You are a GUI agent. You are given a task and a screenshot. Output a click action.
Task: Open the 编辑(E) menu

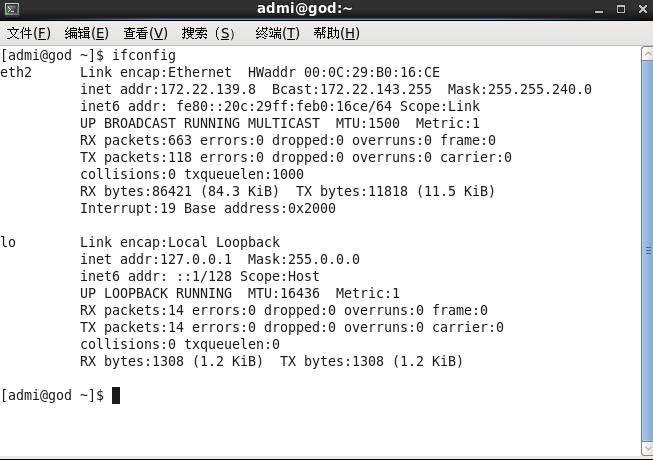click(x=86, y=33)
